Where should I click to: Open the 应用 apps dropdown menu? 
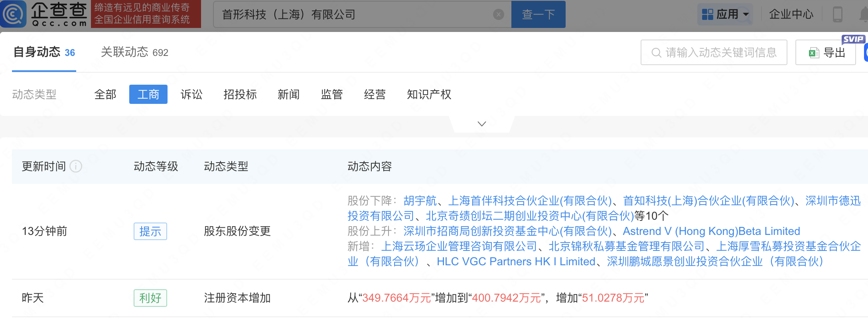725,14
